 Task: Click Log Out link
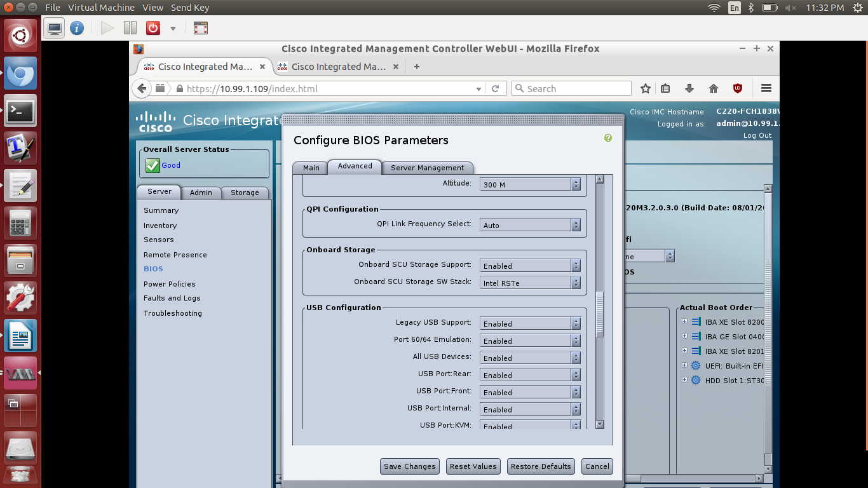(x=757, y=135)
